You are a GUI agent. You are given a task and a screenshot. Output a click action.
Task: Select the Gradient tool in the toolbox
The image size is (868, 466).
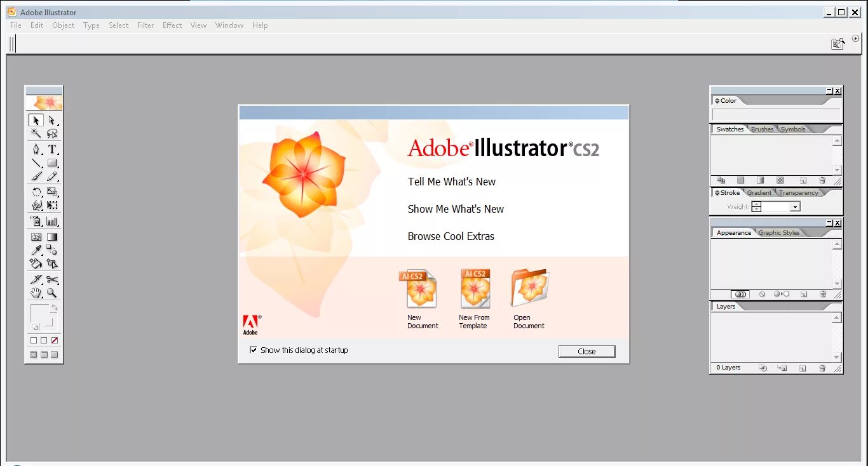tap(52, 237)
